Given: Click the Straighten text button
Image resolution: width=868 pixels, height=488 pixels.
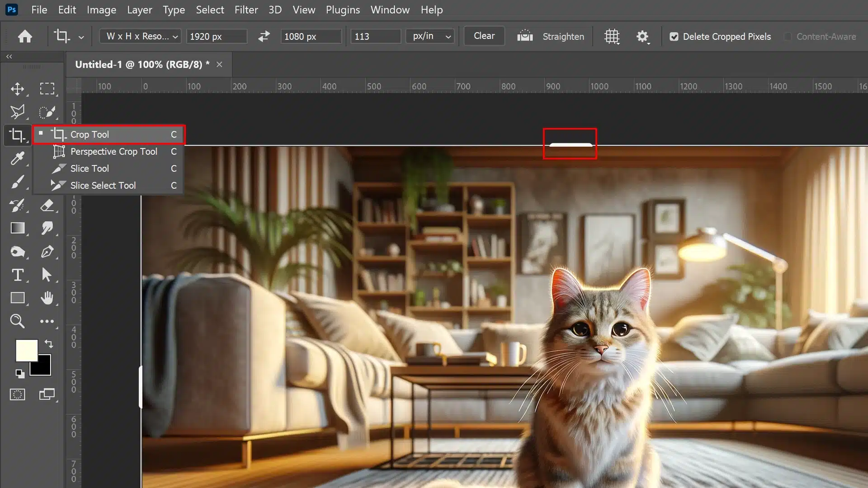Looking at the screenshot, I should pyautogui.click(x=563, y=36).
